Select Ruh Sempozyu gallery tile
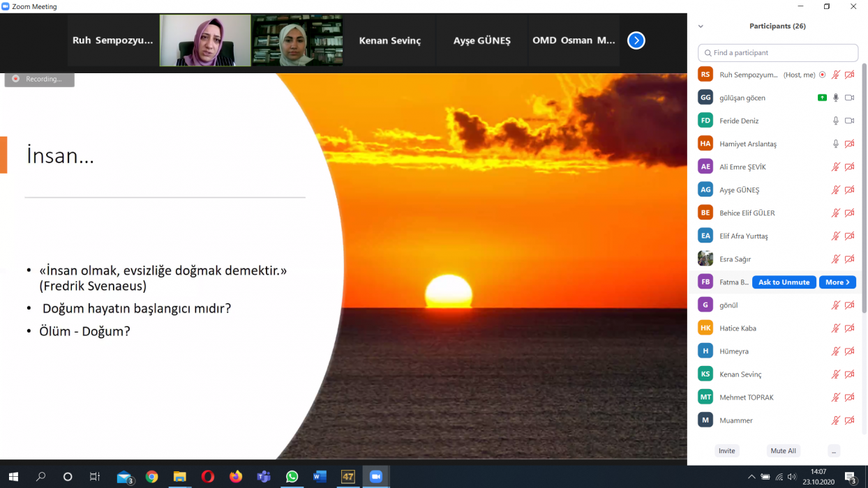 click(113, 40)
